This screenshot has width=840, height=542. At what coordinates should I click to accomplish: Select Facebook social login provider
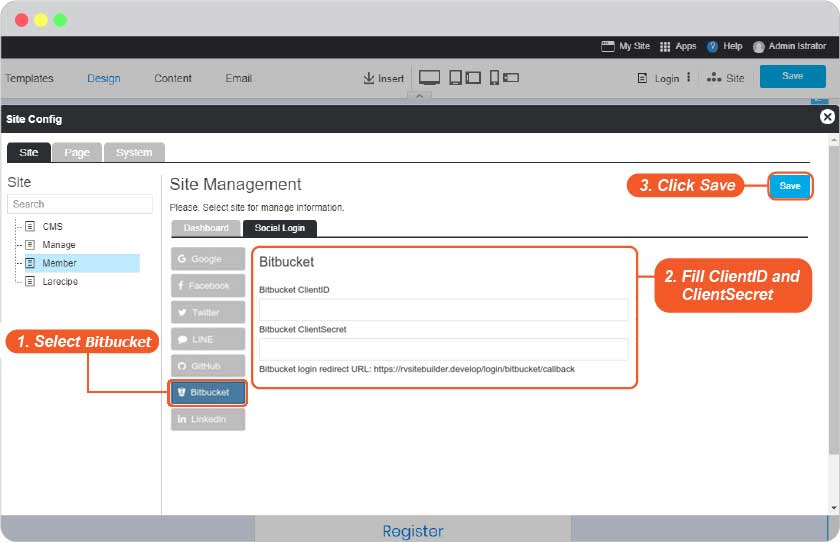pos(208,285)
